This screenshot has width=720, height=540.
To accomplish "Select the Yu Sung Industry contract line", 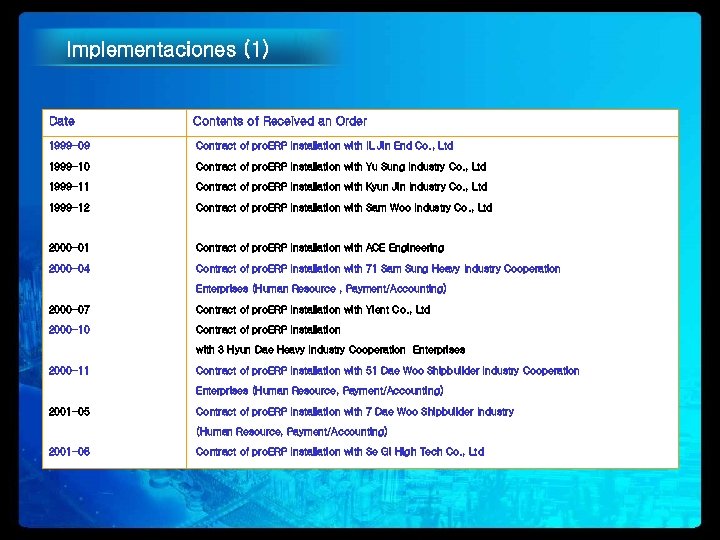I will coord(341,166).
